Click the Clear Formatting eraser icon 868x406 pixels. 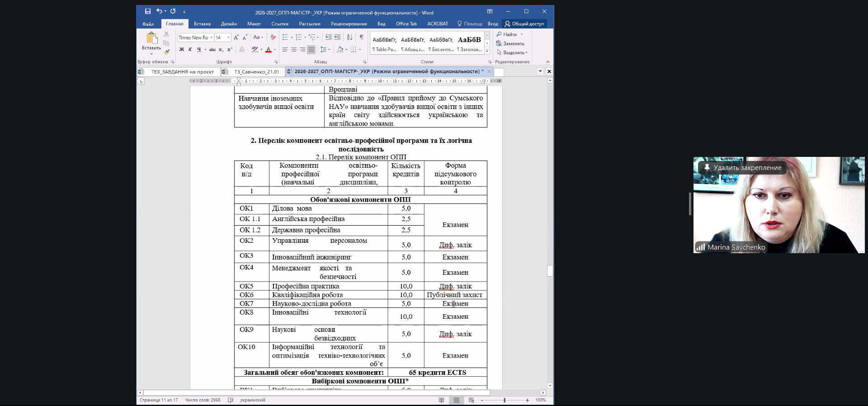tap(273, 38)
